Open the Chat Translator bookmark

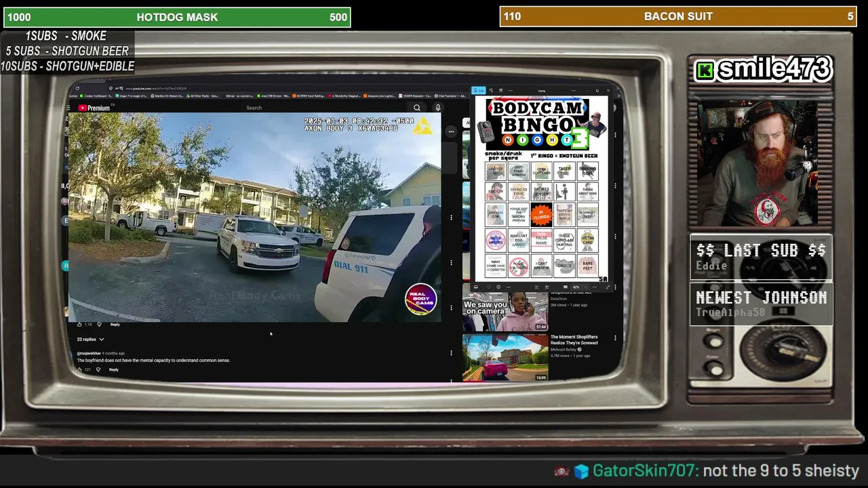pyautogui.click(x=450, y=96)
